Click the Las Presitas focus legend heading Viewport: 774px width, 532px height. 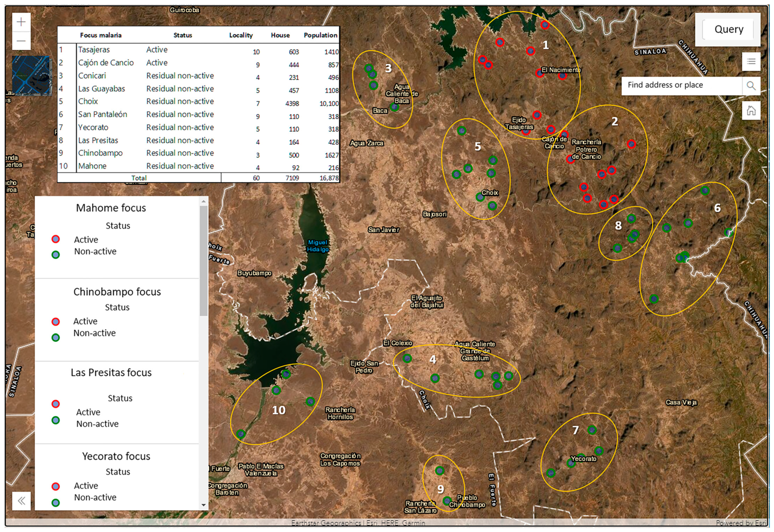tap(111, 372)
